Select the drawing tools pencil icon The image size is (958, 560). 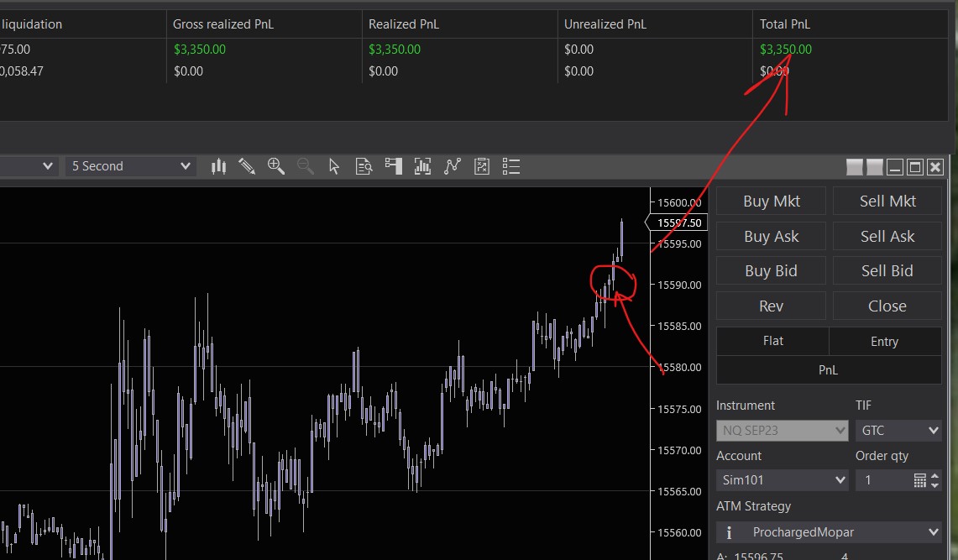click(x=247, y=166)
